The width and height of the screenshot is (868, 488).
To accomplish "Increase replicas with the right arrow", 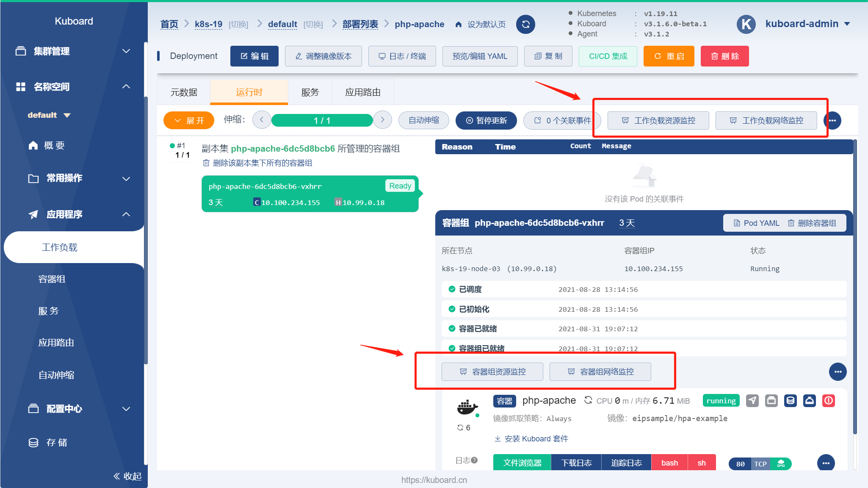I will click(382, 120).
